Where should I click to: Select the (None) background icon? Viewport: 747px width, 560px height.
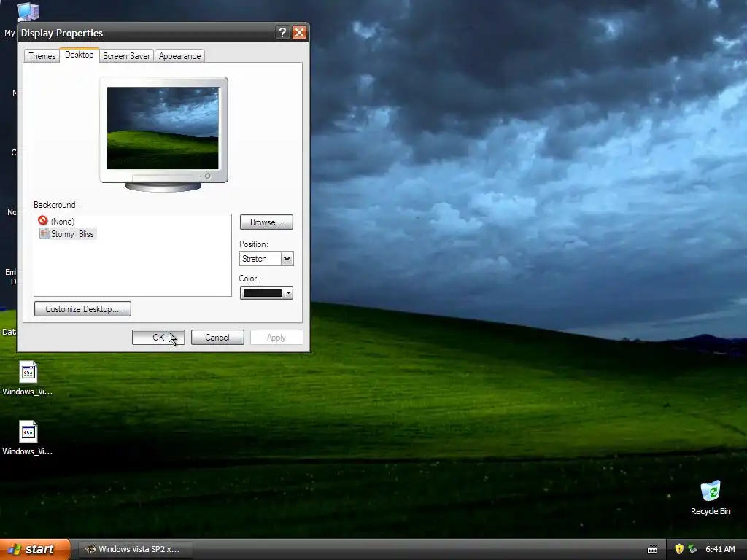[x=43, y=220]
